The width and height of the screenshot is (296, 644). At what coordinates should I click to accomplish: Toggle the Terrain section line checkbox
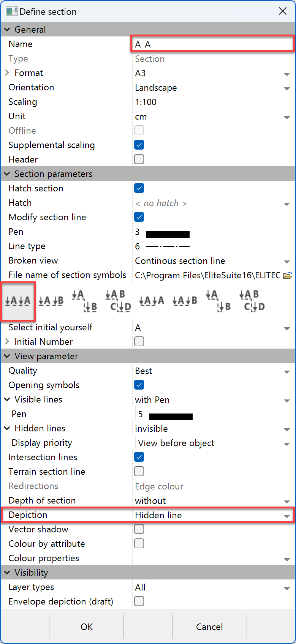tap(139, 471)
